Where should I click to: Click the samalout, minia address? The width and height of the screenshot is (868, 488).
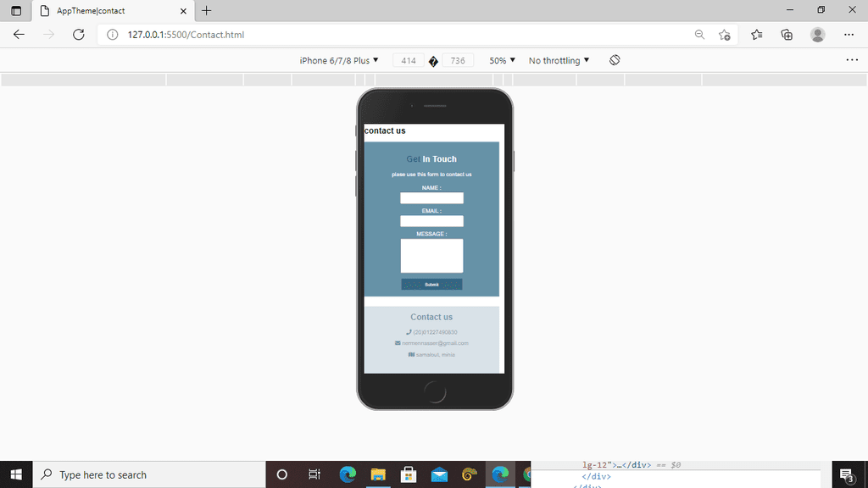click(436, 355)
